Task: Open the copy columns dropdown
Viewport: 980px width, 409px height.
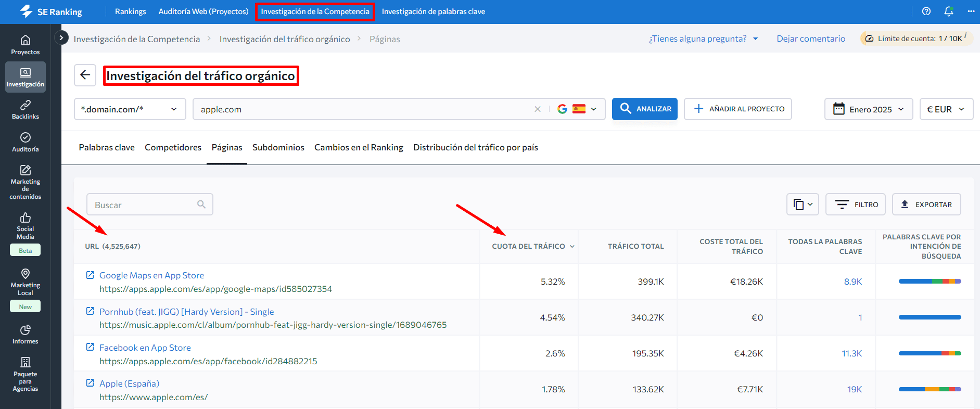Action: [803, 204]
